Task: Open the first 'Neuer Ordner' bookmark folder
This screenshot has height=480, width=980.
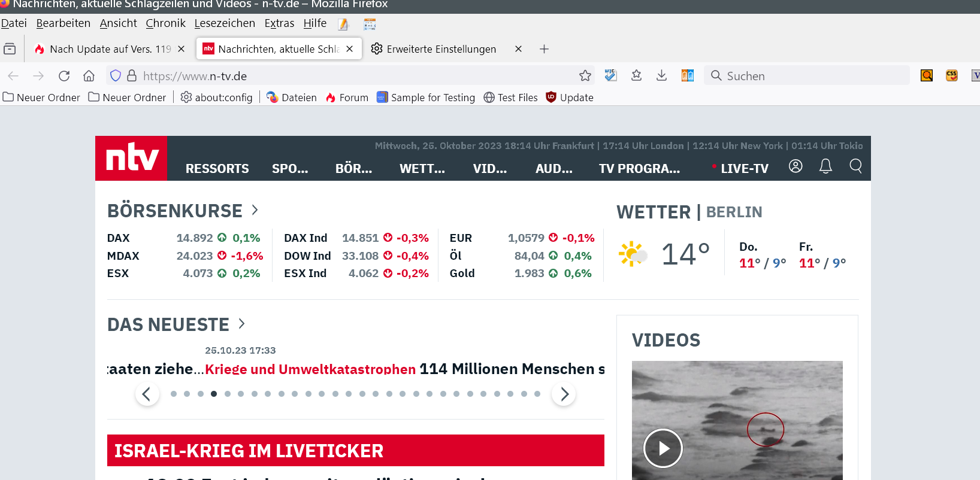Action: coord(41,98)
